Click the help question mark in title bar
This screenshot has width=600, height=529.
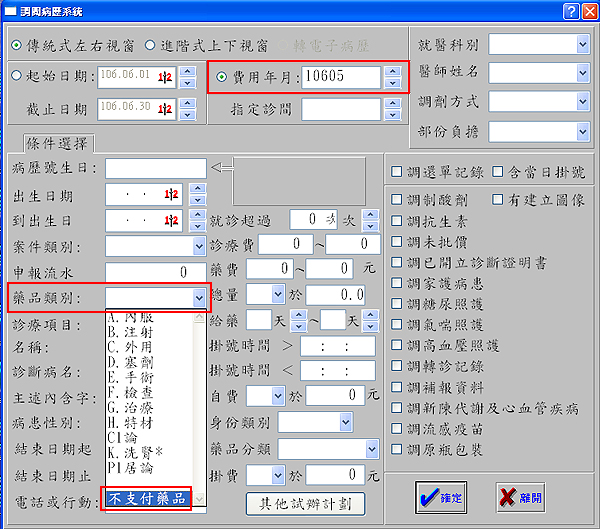click(569, 11)
